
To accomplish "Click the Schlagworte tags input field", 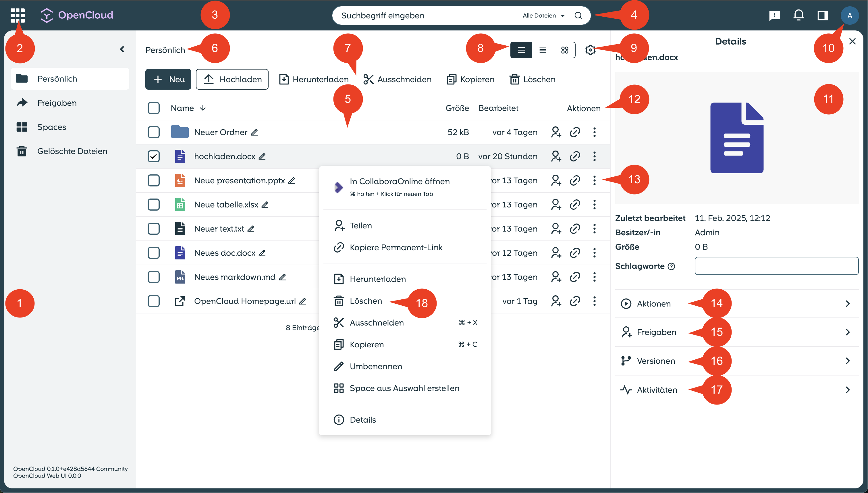I will pos(776,266).
